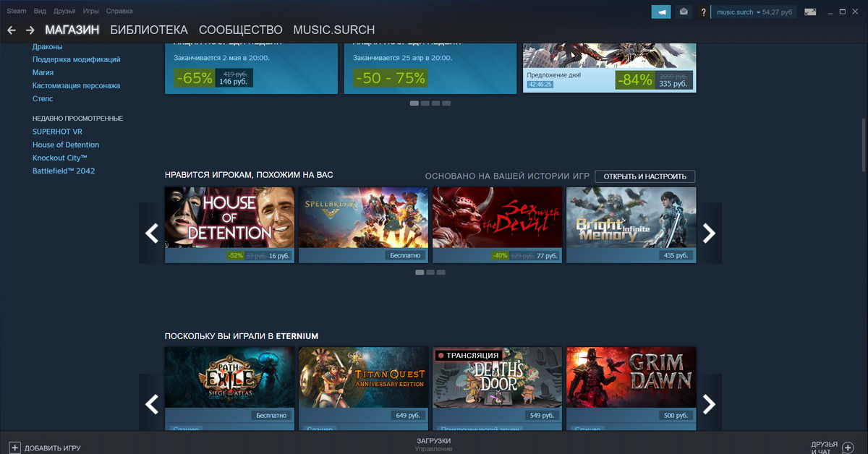Open House of Detention sidebar link

tap(66, 145)
